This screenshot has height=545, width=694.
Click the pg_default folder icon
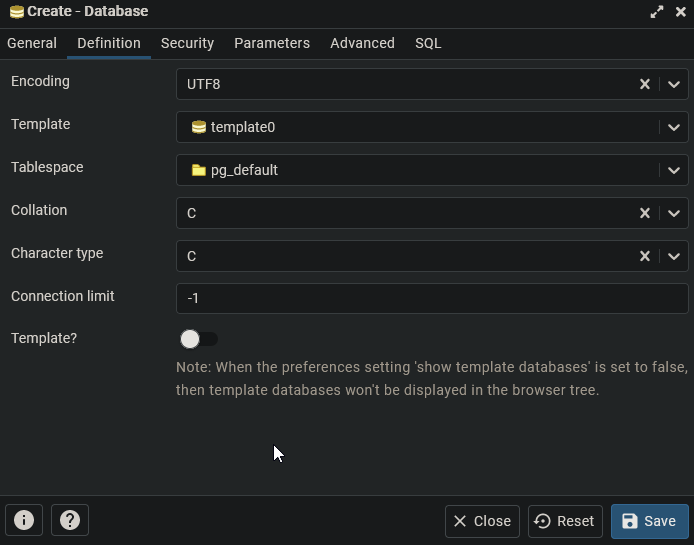(x=199, y=170)
